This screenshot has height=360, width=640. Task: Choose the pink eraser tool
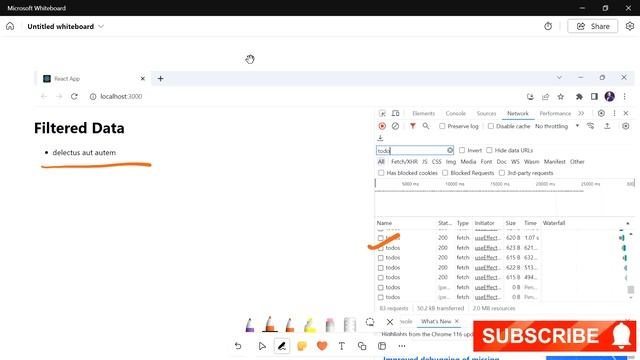point(330,324)
